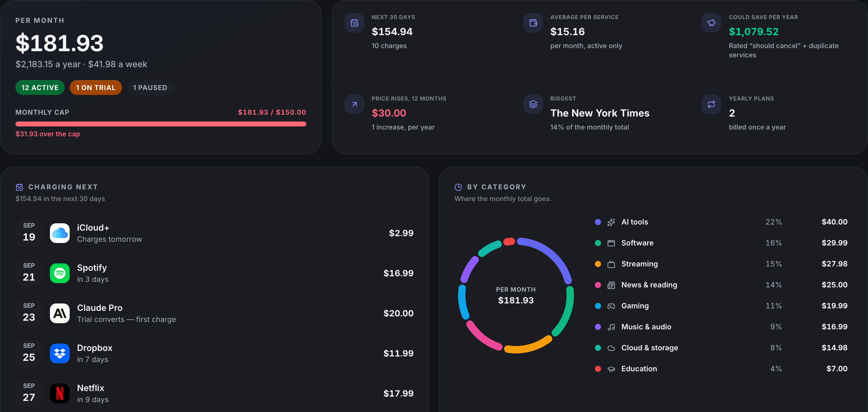Click the arrow icon for Price Rises
The width and height of the screenshot is (868, 412).
click(354, 104)
